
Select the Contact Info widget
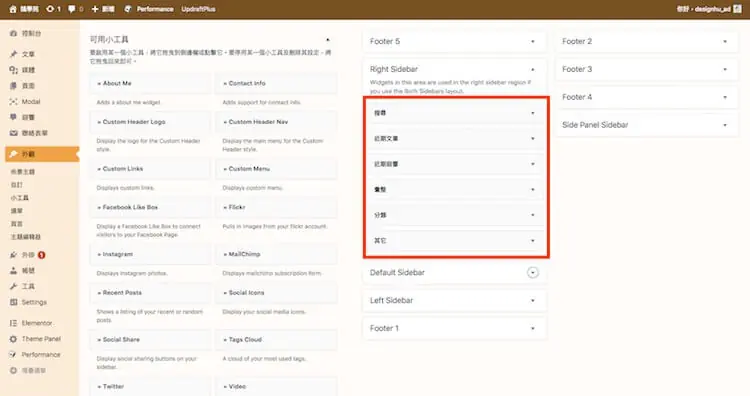click(276, 83)
